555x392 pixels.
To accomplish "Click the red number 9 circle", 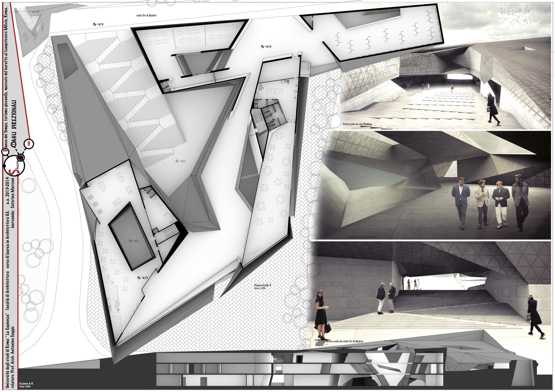I will (x=29, y=144).
